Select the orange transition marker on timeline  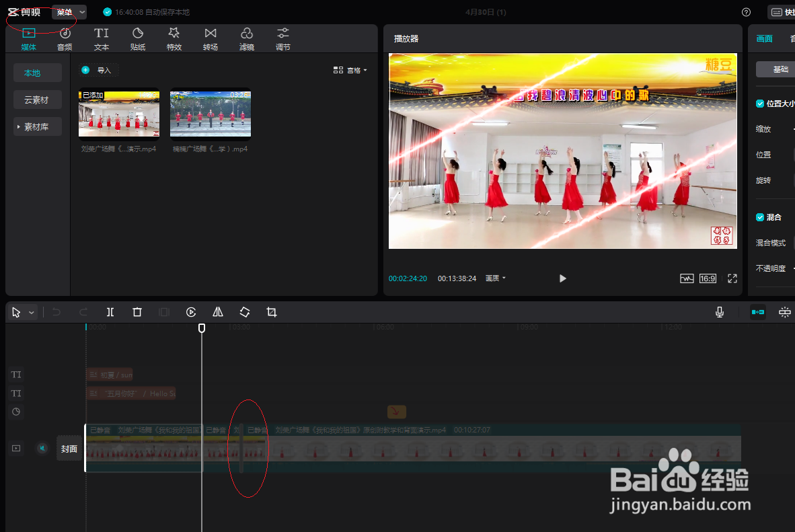point(396,412)
